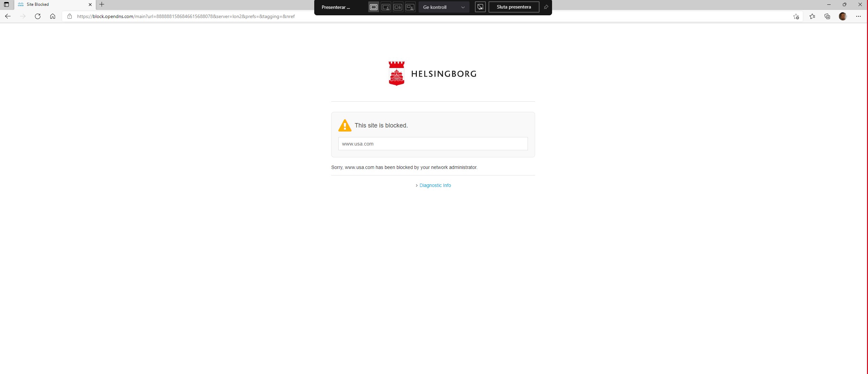Select the Site Blocked tab
This screenshot has width=868, height=374.
coord(54,4)
